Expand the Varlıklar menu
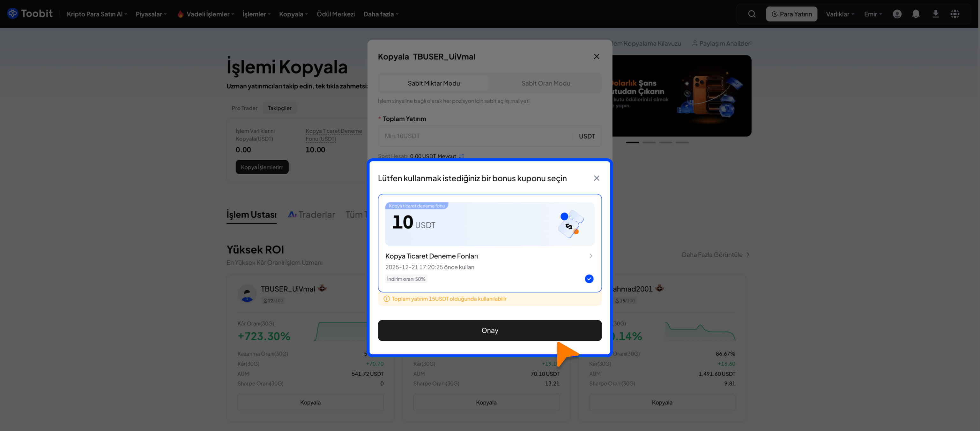The image size is (980, 431). 840,14
